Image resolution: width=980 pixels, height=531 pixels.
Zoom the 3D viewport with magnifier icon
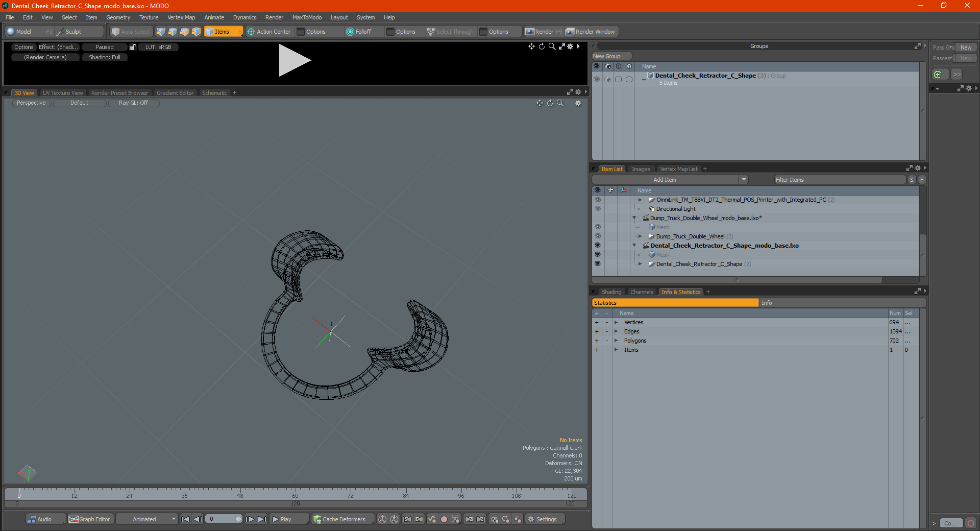[560, 103]
